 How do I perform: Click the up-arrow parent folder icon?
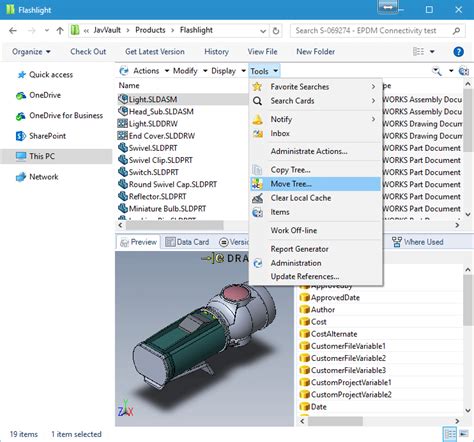point(60,31)
